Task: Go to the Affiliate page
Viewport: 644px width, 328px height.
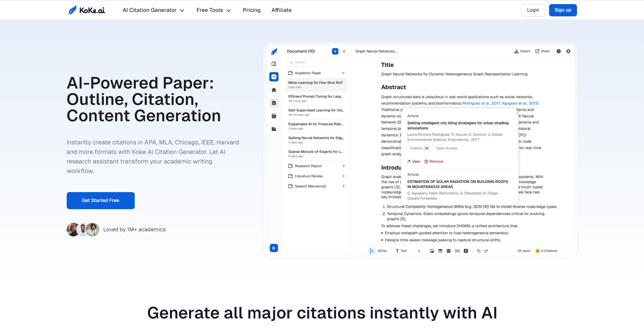Action: tap(281, 10)
